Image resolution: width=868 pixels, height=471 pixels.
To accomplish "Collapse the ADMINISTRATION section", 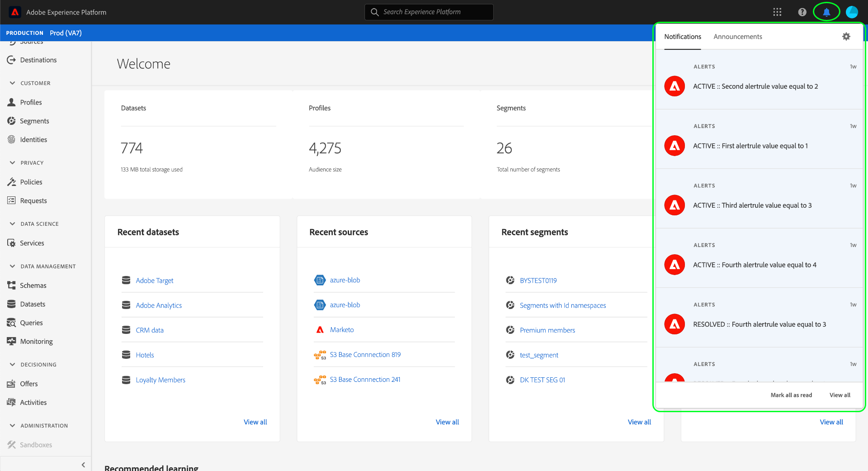I will [x=12, y=426].
